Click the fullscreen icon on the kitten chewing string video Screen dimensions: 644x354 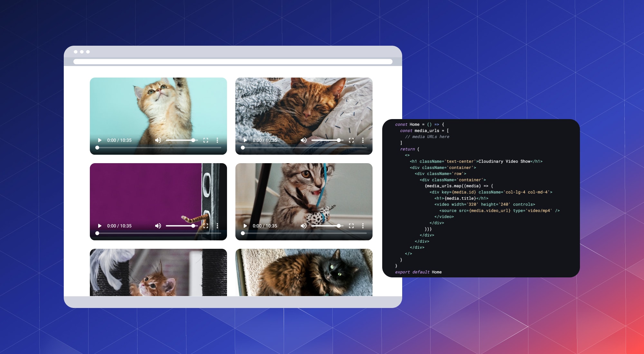tap(351, 226)
